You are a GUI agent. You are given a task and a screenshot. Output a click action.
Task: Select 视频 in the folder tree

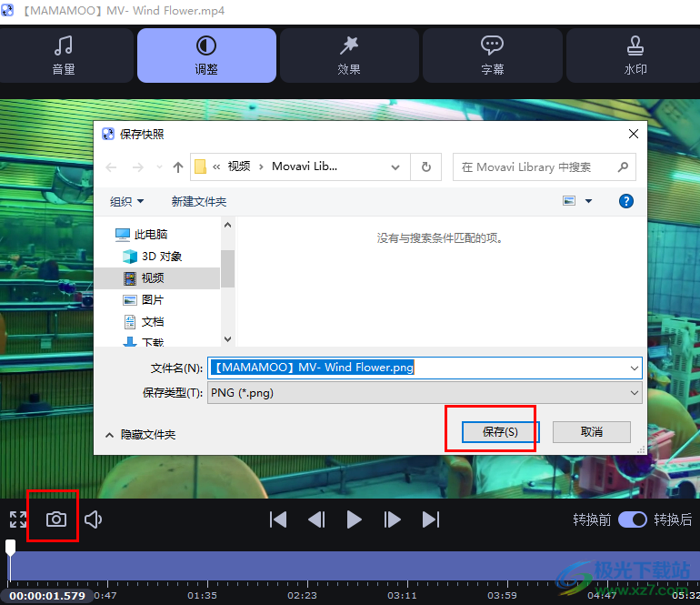157,277
